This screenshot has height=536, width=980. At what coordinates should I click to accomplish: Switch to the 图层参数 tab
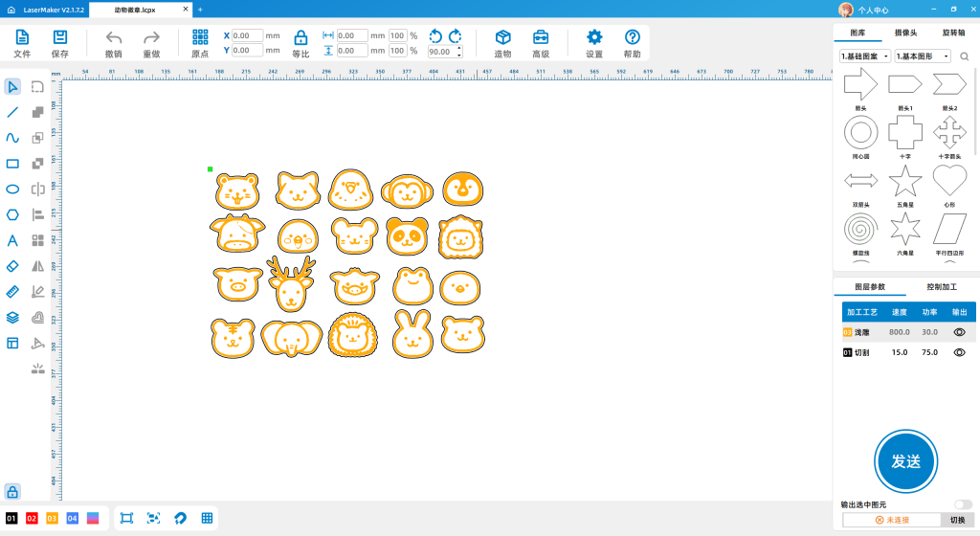870,287
